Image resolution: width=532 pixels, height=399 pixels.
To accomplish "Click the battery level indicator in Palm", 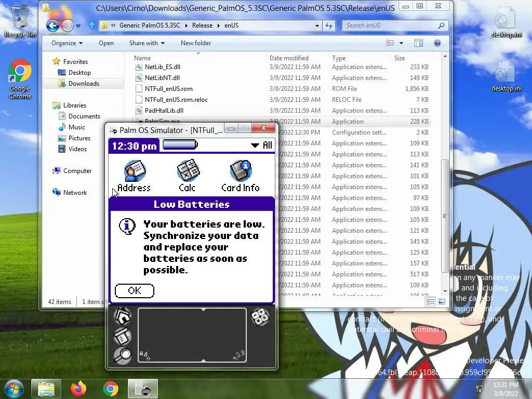I will pyautogui.click(x=180, y=145).
